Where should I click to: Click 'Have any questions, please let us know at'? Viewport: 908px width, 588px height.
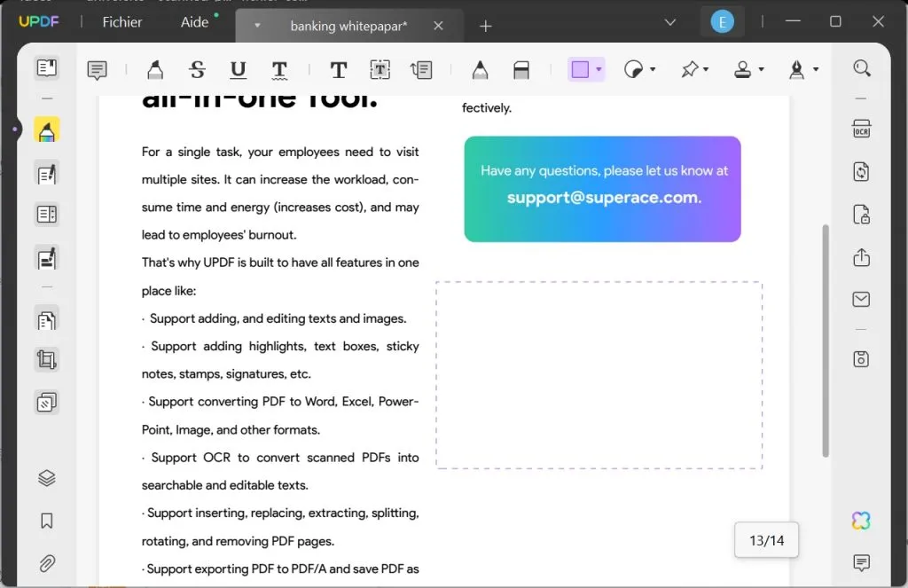604,170
